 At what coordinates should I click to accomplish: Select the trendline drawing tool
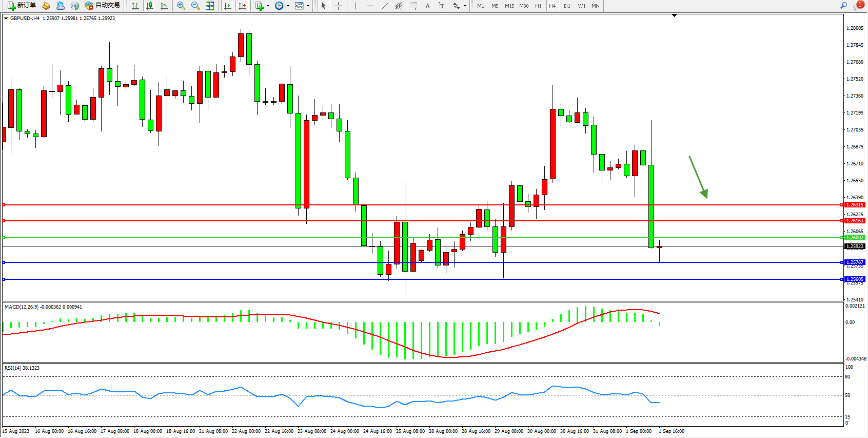tap(384, 6)
